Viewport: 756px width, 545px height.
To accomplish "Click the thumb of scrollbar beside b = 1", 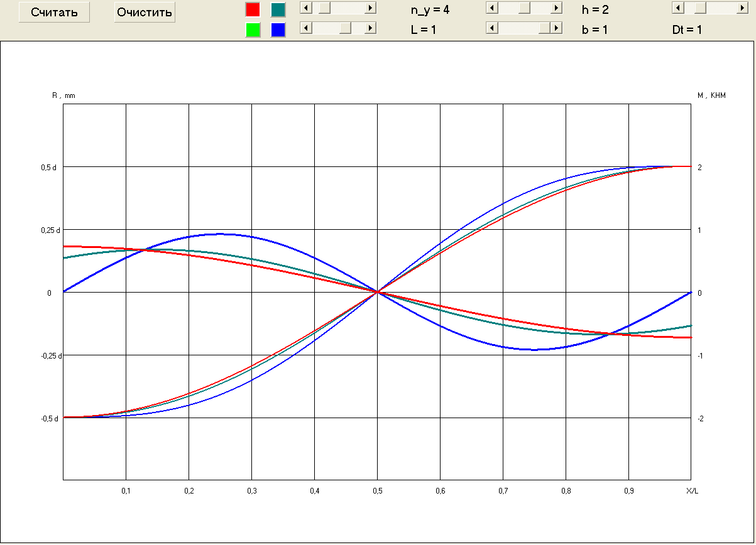I will (544, 28).
